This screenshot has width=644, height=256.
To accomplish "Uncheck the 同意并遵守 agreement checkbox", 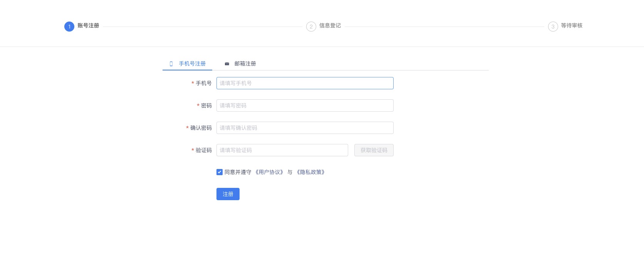I will pyautogui.click(x=220, y=172).
